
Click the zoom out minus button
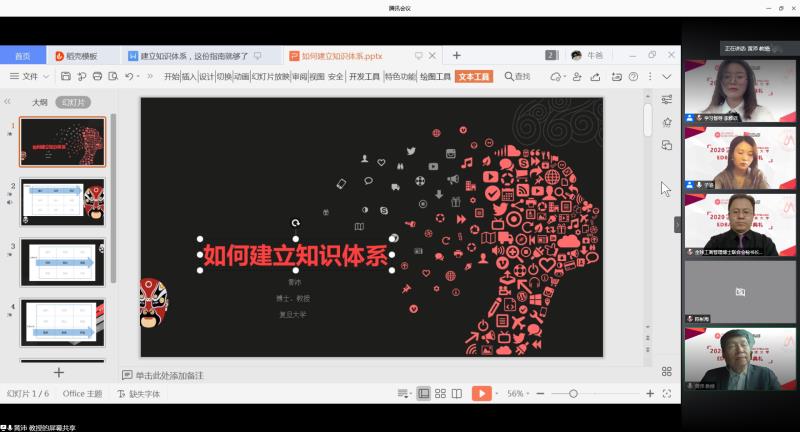(540, 393)
